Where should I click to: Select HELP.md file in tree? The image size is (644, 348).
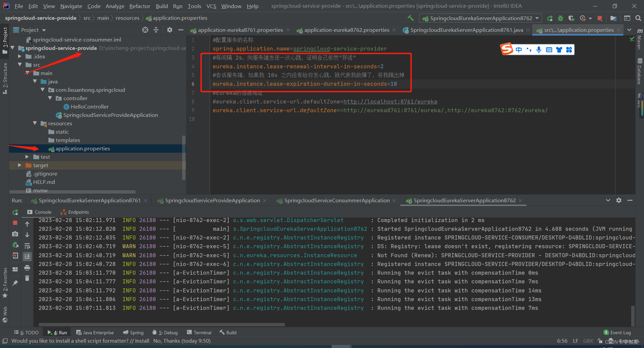tap(44, 182)
